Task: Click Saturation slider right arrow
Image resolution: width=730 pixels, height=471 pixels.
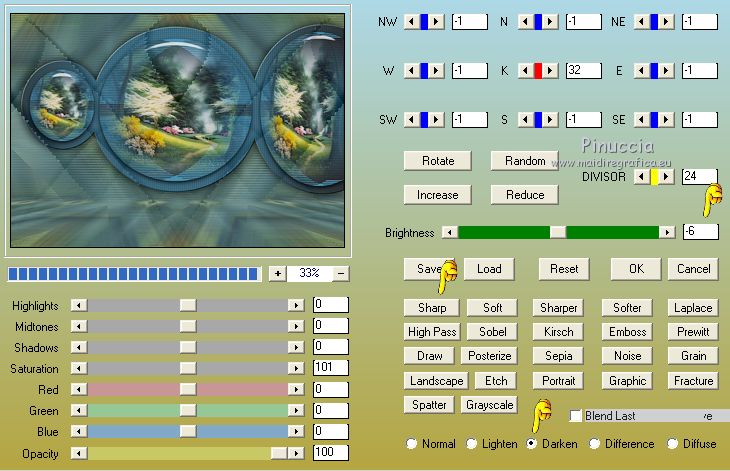Action: coord(296,368)
